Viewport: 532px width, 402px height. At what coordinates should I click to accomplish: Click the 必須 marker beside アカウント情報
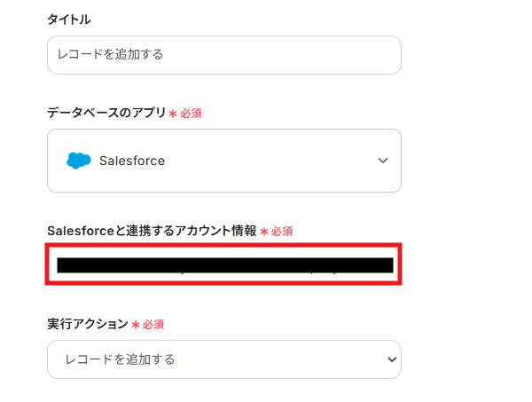(283, 232)
